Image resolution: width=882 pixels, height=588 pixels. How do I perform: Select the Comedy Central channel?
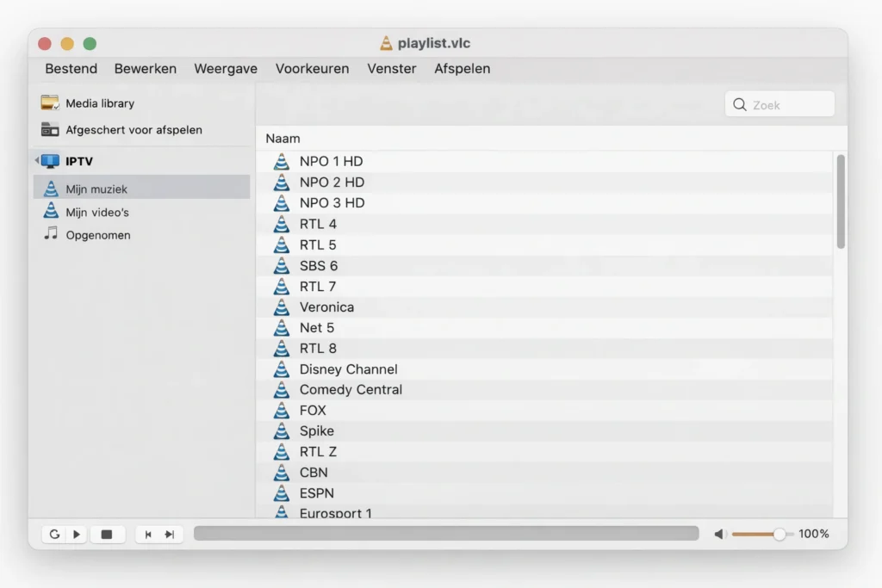tap(544, 390)
